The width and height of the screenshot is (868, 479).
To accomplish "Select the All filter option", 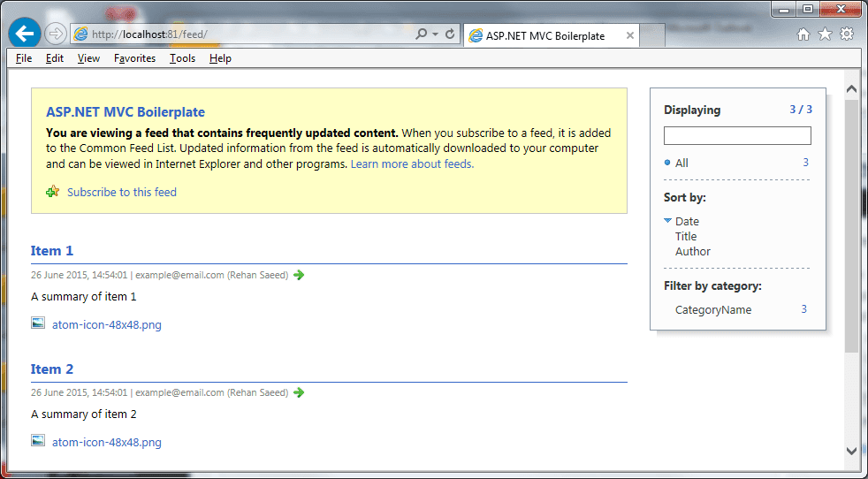I will click(x=681, y=163).
